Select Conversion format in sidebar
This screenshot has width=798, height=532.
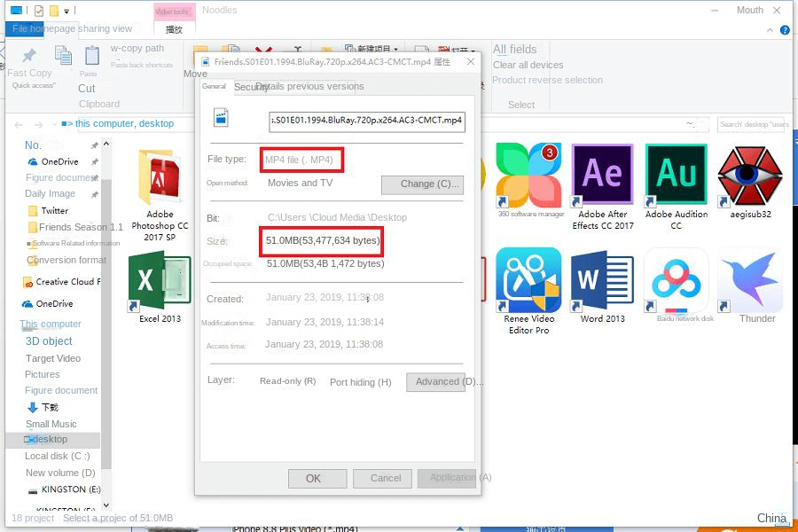click(x=66, y=260)
